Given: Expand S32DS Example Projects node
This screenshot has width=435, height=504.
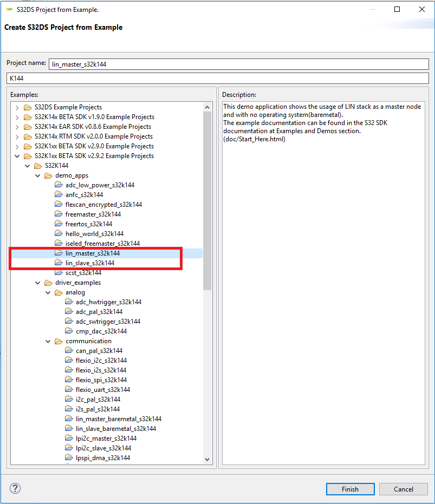Looking at the screenshot, I should [x=17, y=107].
